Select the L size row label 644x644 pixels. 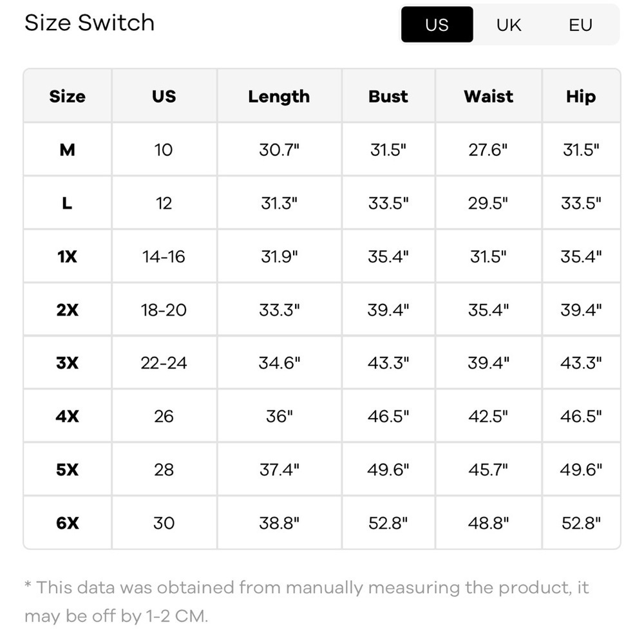(x=67, y=204)
